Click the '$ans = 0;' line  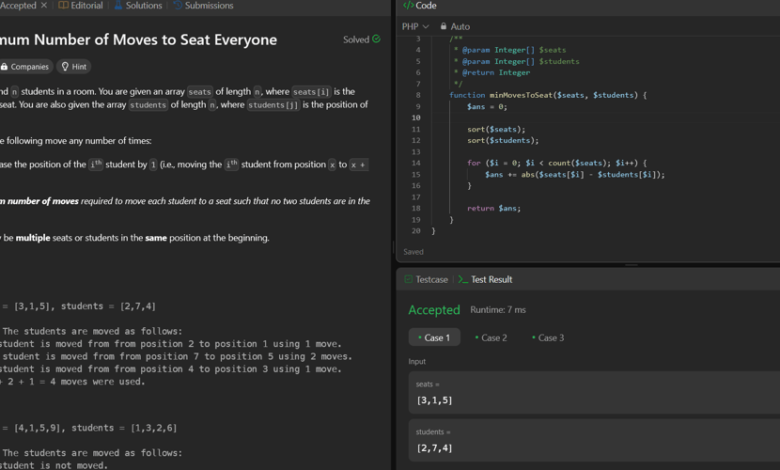point(487,106)
